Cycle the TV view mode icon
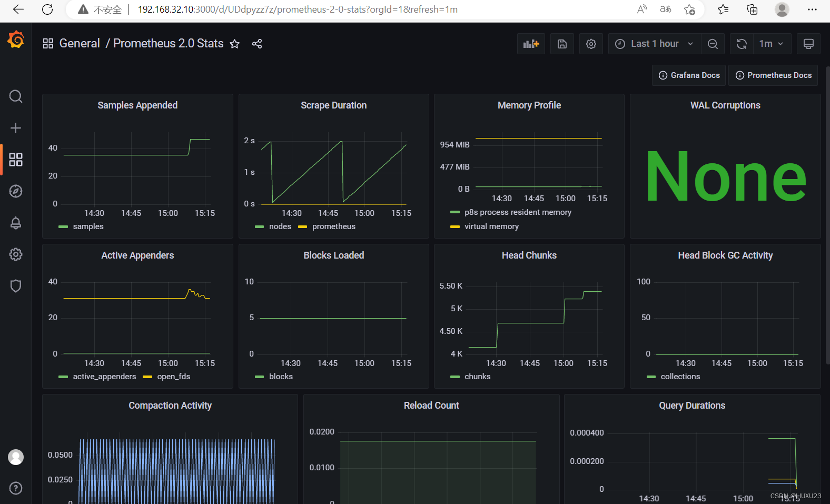Viewport: 830px width, 504px height. (808, 44)
